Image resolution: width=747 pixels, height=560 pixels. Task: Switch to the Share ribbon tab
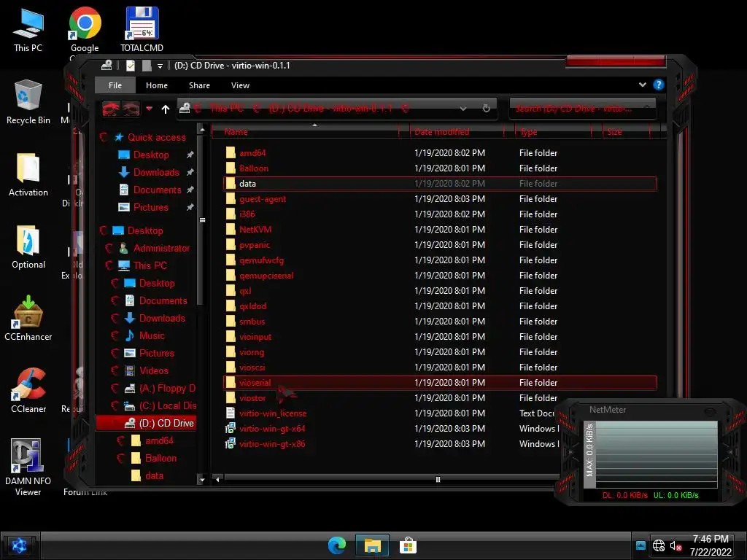199,85
